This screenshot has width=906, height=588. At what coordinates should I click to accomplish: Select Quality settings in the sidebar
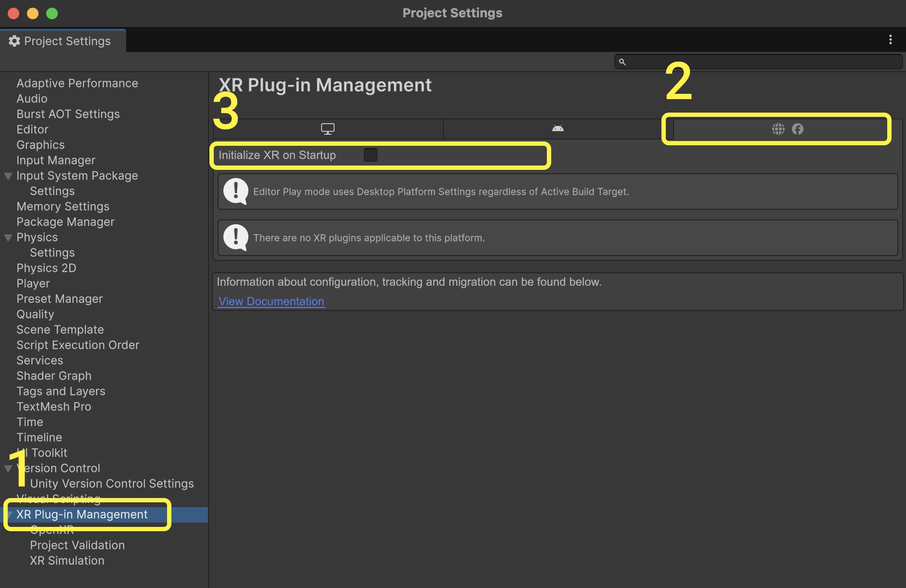click(x=35, y=314)
